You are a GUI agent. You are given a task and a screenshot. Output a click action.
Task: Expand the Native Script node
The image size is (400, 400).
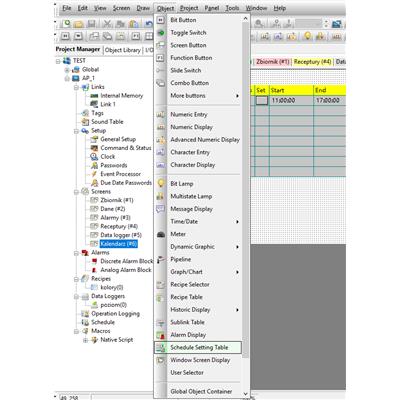86,340
